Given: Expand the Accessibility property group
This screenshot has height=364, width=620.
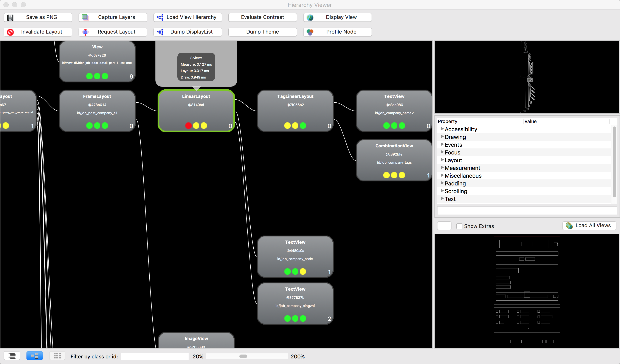Looking at the screenshot, I should [442, 129].
